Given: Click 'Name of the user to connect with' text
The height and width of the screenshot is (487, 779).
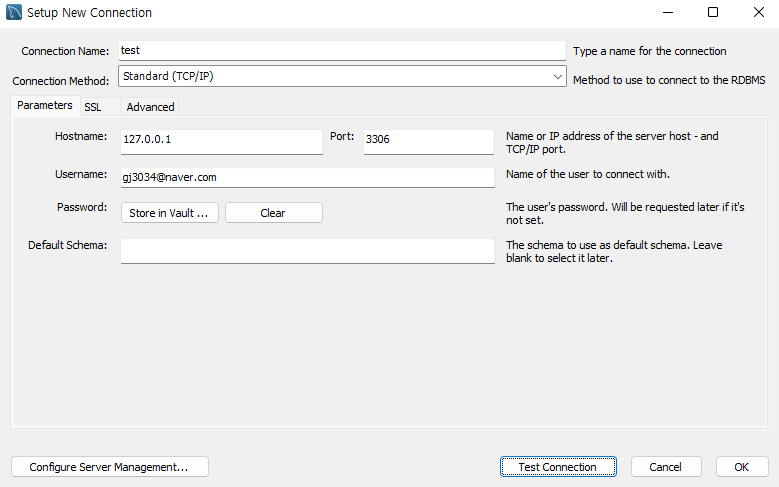Looking at the screenshot, I should pyautogui.click(x=588, y=174).
